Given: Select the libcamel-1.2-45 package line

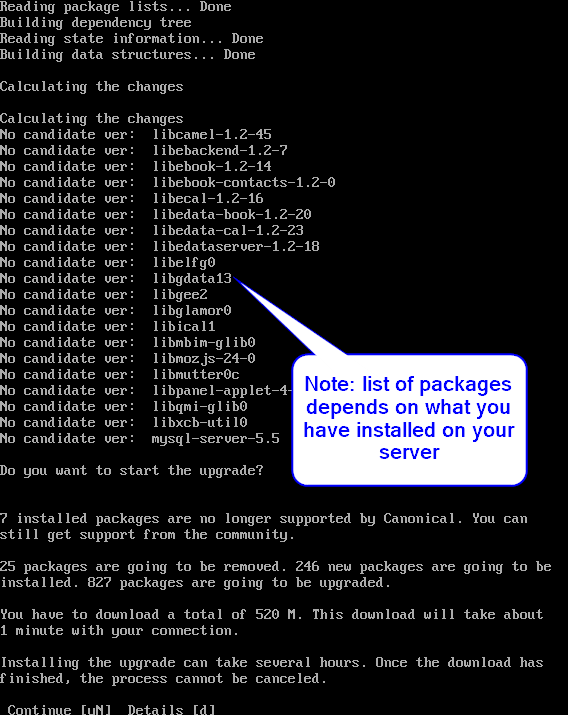Looking at the screenshot, I should click(136, 135).
